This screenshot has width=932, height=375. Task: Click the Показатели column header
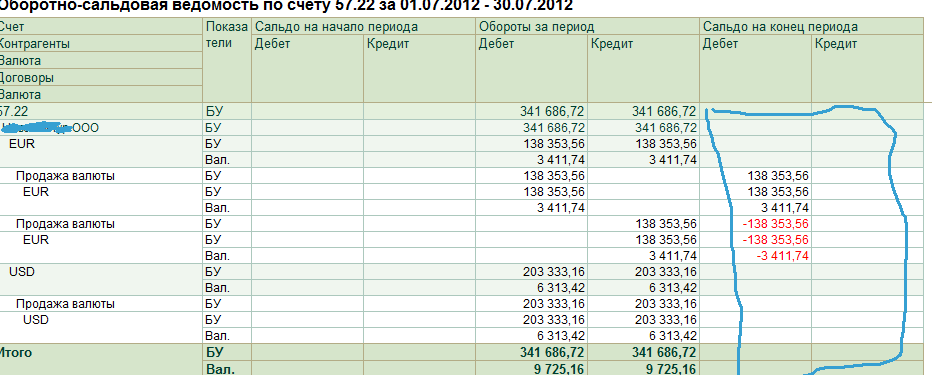[227, 35]
